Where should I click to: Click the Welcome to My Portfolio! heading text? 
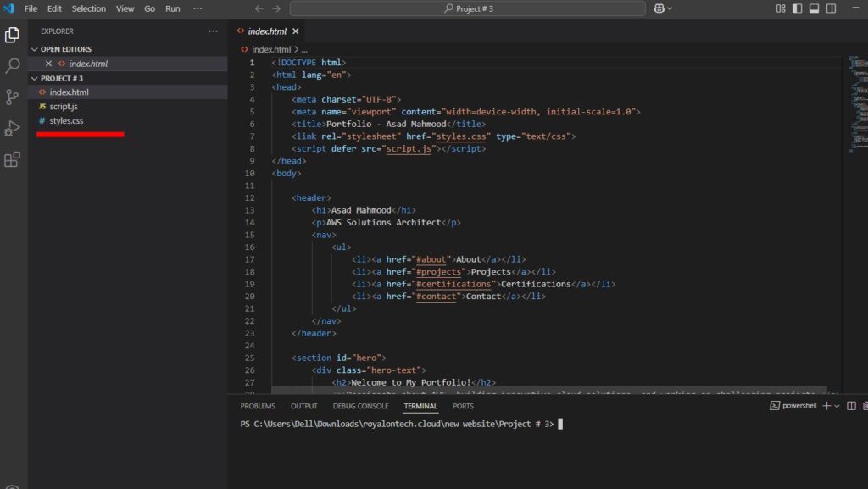411,382
